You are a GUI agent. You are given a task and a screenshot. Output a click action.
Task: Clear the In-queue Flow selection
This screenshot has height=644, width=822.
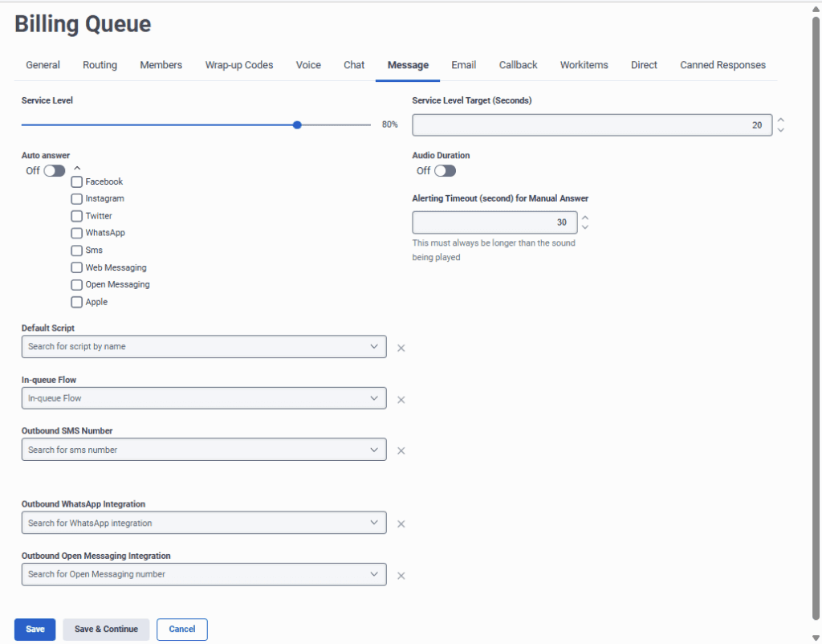[401, 399]
